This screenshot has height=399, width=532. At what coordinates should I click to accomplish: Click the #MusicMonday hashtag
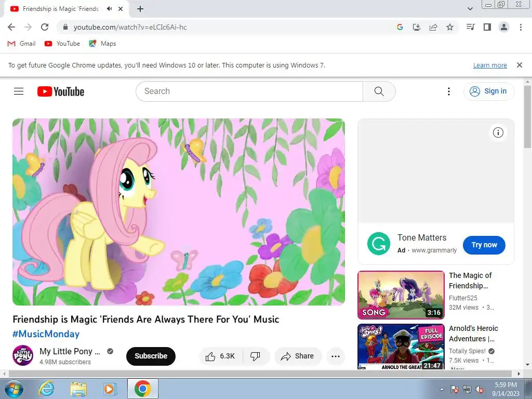point(46,334)
